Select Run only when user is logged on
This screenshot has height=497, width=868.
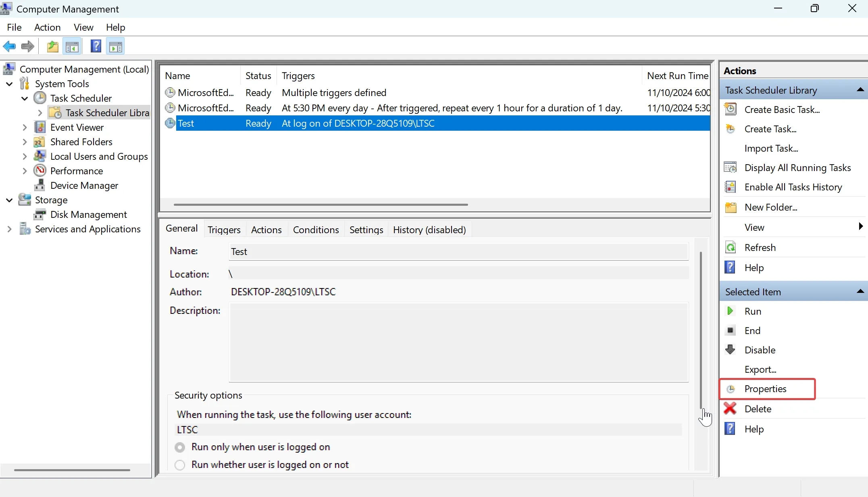click(180, 447)
